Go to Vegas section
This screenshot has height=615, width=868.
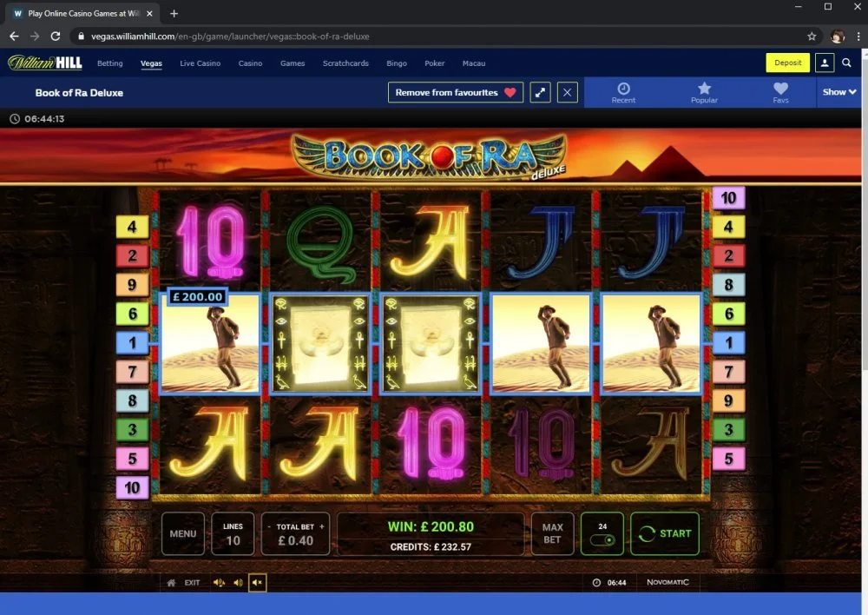151,63
